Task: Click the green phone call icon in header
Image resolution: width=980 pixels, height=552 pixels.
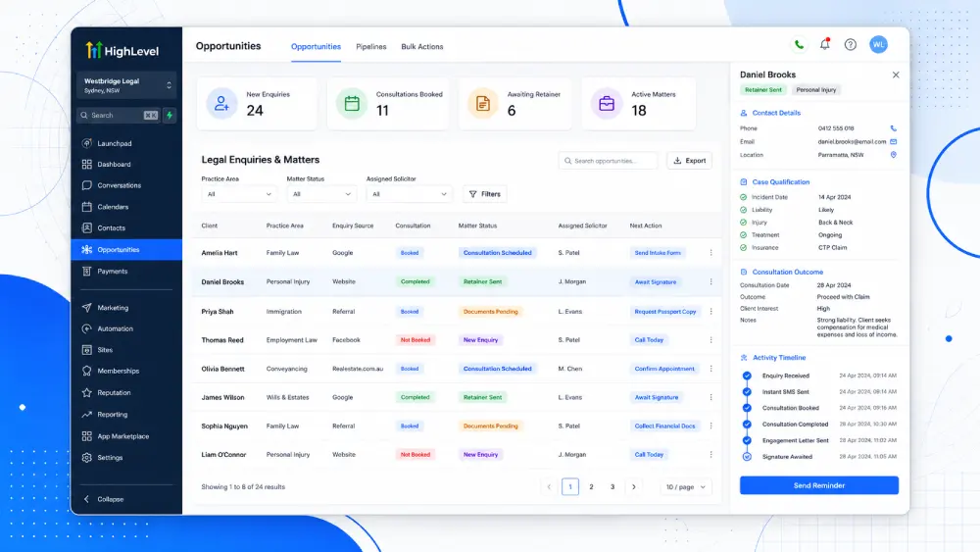Action: tap(799, 44)
